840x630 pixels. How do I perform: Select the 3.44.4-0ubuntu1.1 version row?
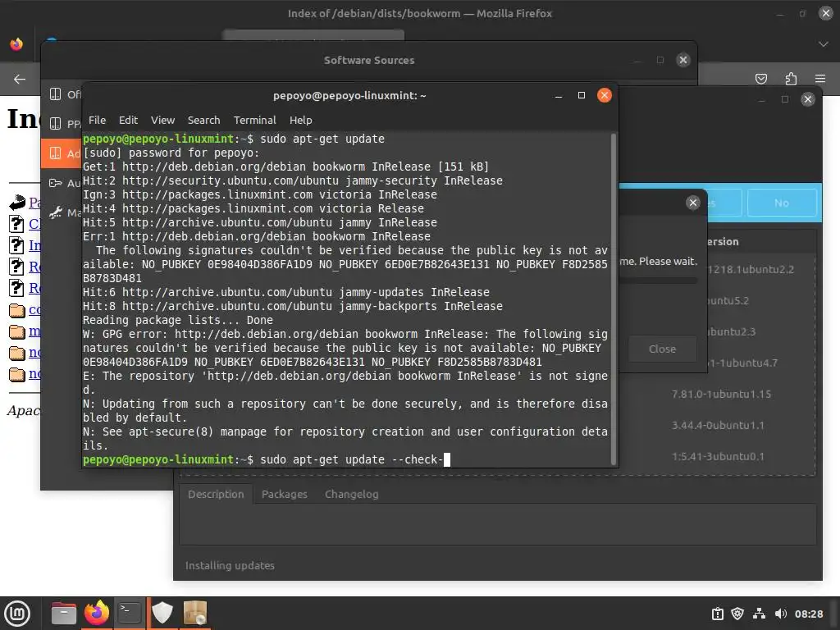(x=718, y=426)
